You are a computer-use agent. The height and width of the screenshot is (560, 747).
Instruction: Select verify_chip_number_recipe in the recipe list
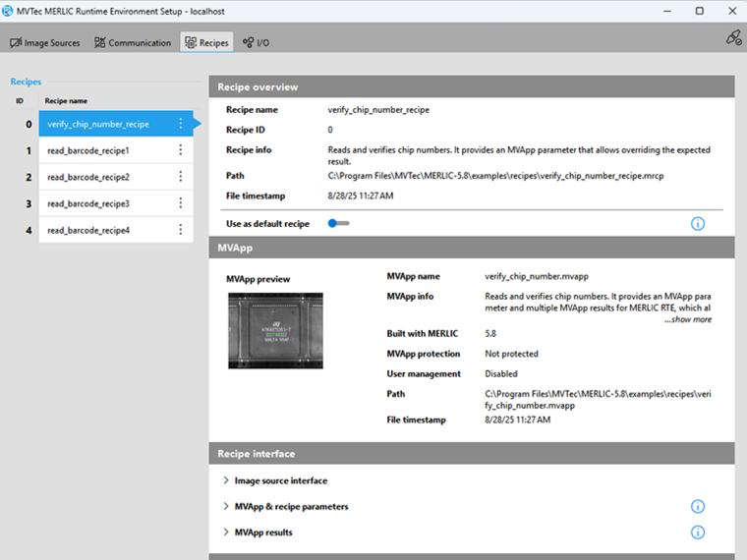pyautogui.click(x=116, y=124)
